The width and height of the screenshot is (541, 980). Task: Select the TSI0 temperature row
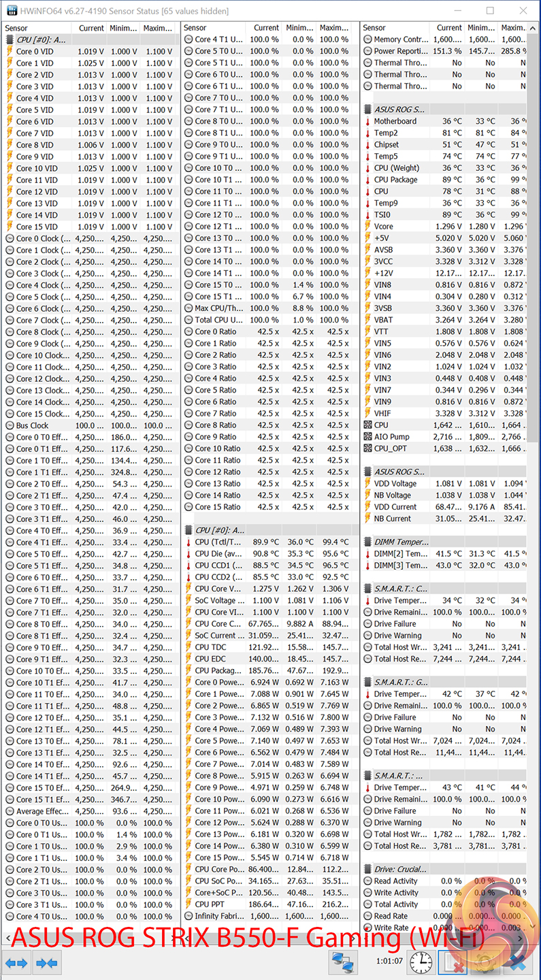click(x=444, y=214)
